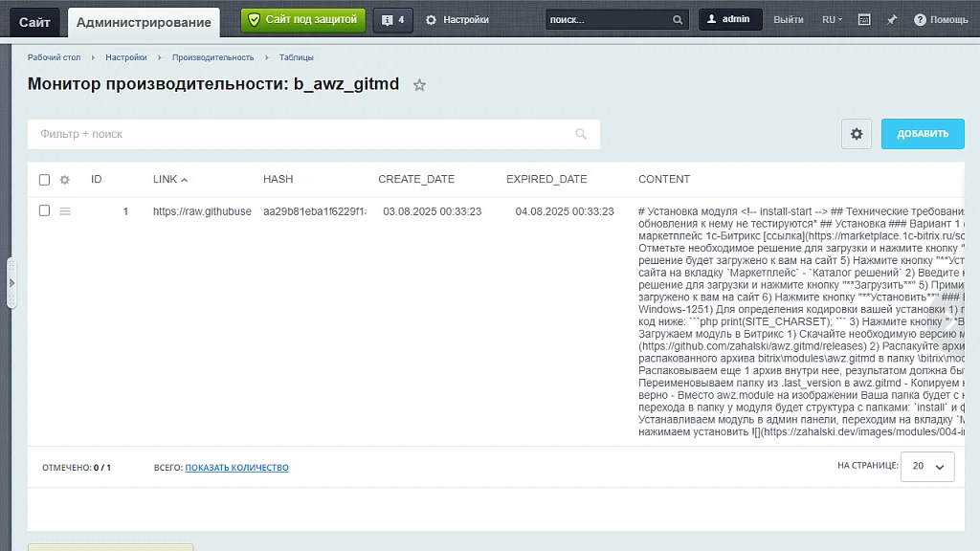The height and width of the screenshot is (551, 980).
Task: Open the per-page count dropdown showing 20
Action: coord(927,466)
